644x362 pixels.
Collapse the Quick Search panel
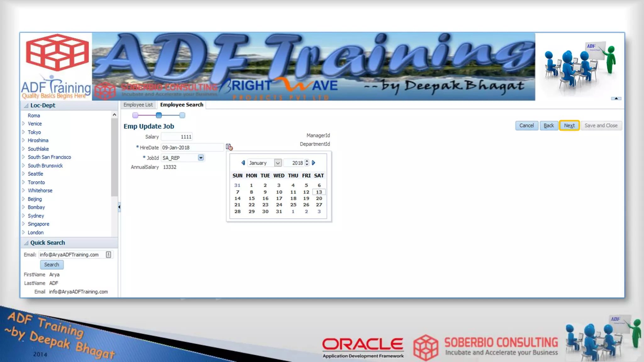[x=26, y=243]
